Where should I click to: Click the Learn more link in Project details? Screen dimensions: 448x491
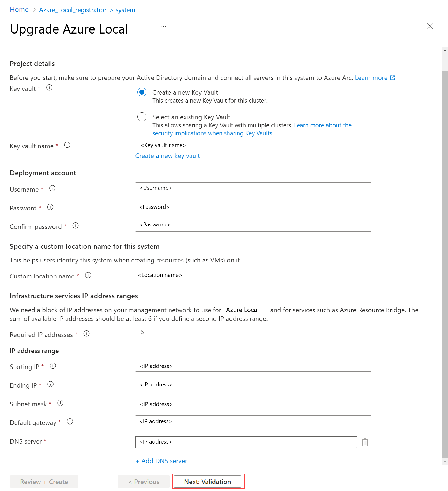click(x=371, y=78)
